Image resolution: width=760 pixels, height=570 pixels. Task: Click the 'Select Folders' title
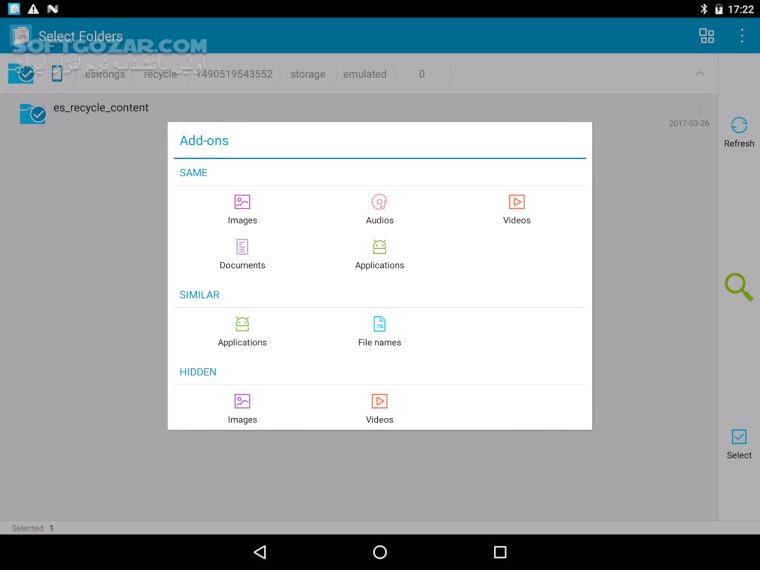click(80, 36)
